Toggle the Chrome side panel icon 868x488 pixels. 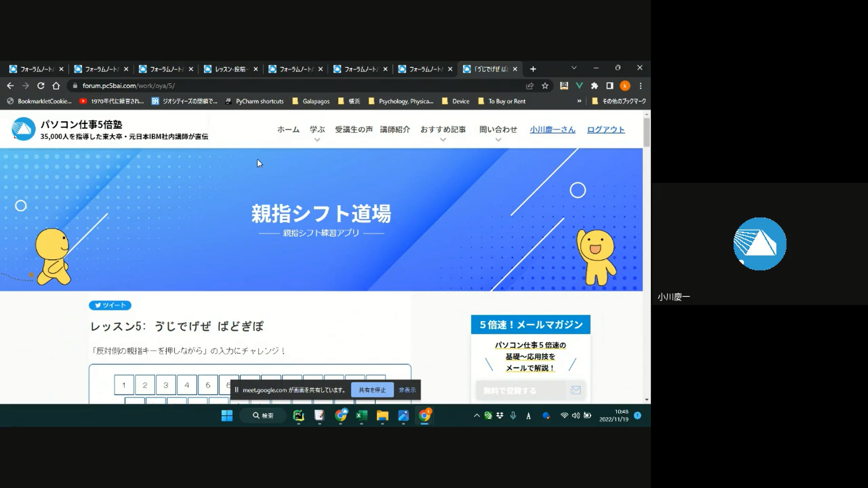point(609,86)
